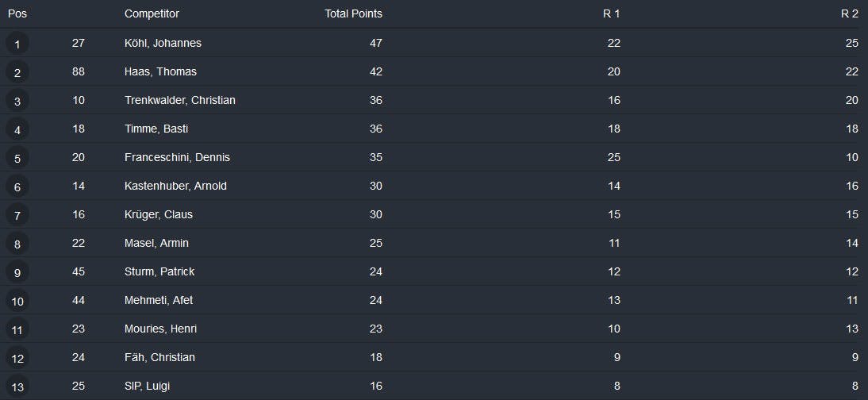The height and width of the screenshot is (400, 868).
Task: Select Kastenhuber, Arnold in the standings
Action: pyautogui.click(x=175, y=186)
